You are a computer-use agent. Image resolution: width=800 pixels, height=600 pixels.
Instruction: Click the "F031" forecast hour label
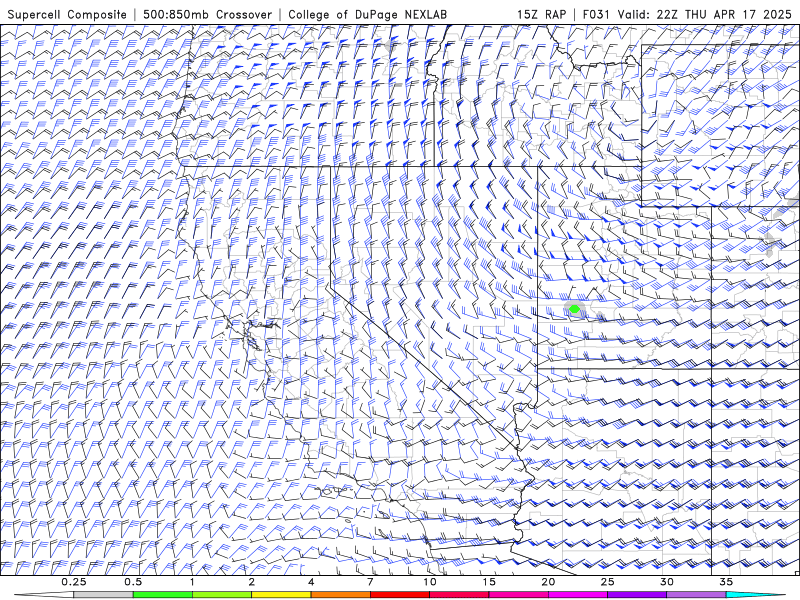click(597, 15)
